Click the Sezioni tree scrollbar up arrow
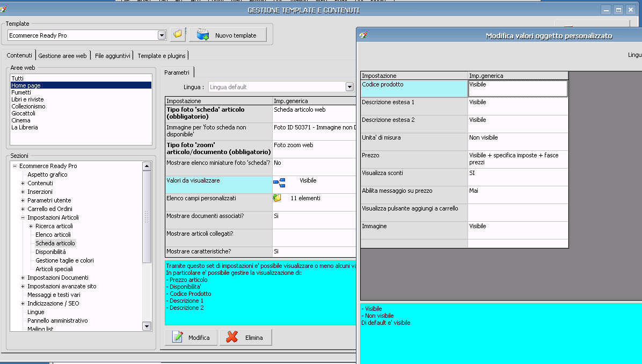The height and width of the screenshot is (364, 642). point(147,166)
